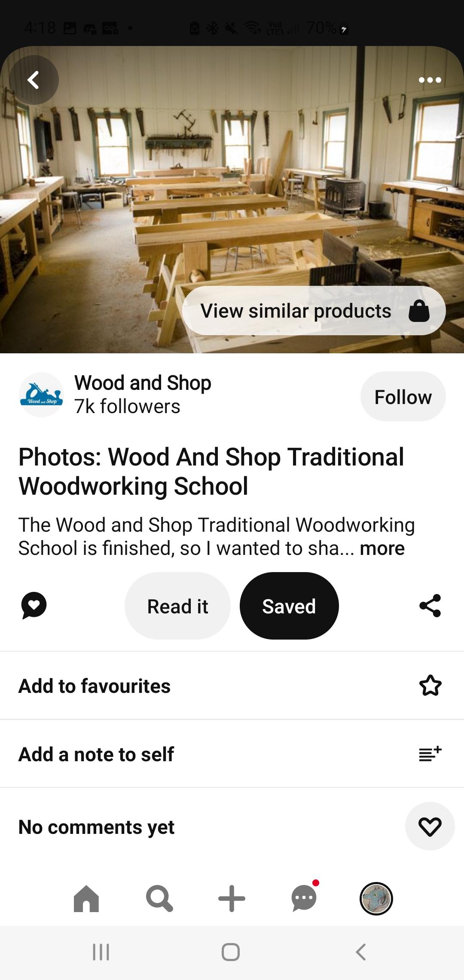The image size is (464, 980).
Task: Tap the comment bubble heart icon
Action: tap(34, 606)
